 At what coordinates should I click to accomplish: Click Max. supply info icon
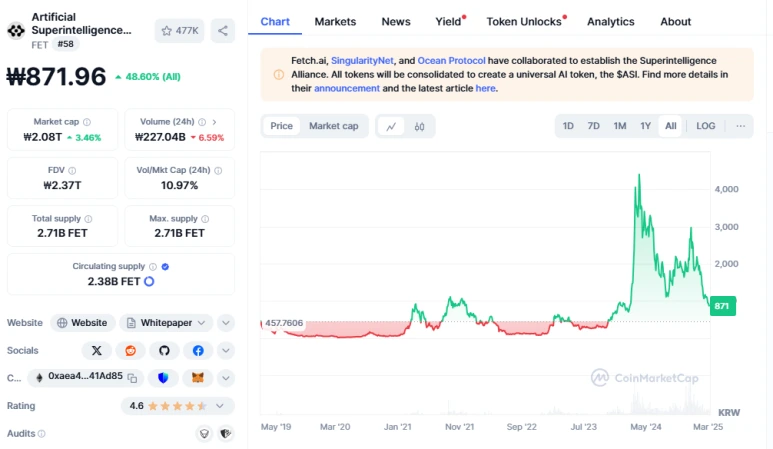pos(205,219)
